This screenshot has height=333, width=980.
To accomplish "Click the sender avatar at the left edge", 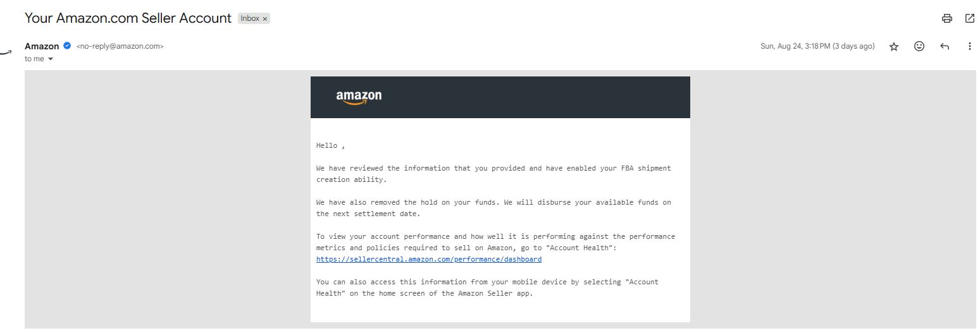I will 6,52.
